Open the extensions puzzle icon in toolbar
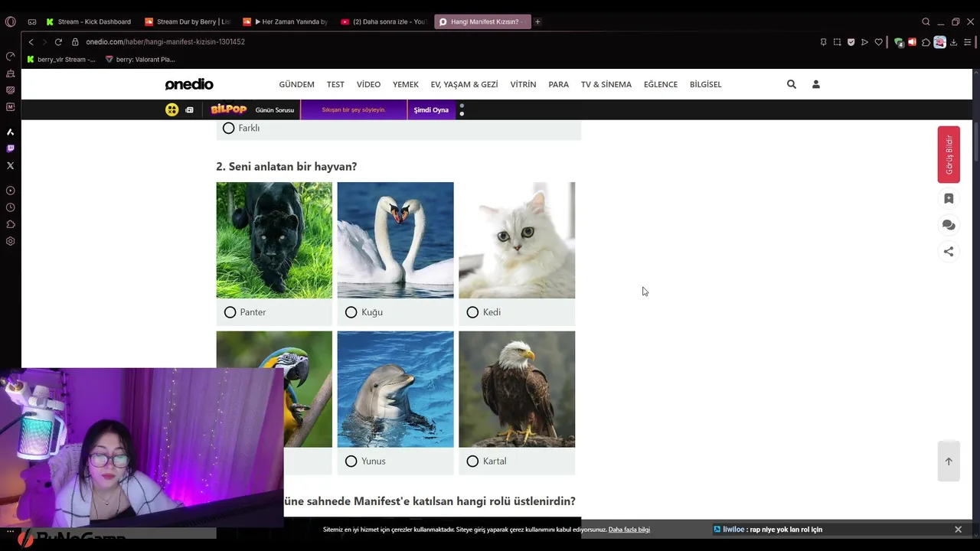This screenshot has width=980, height=551. [926, 42]
